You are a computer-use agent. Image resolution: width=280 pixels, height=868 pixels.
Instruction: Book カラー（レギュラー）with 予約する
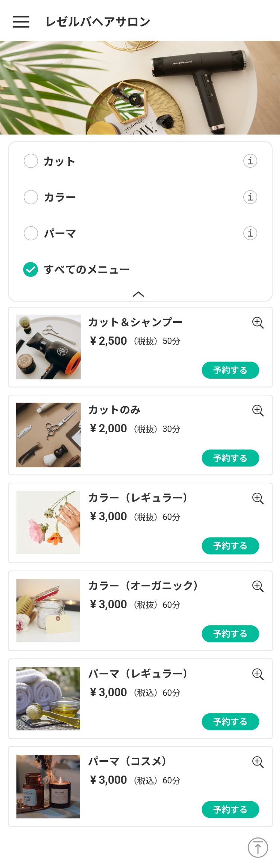(x=230, y=546)
